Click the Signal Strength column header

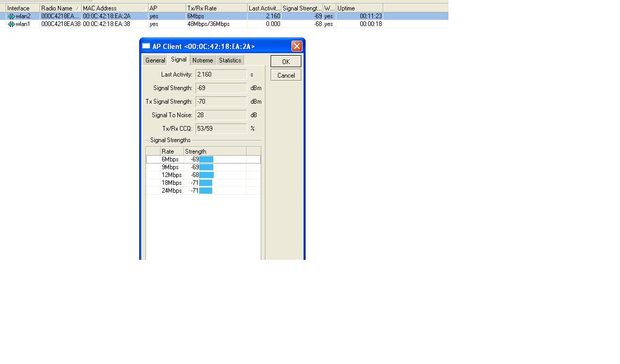[x=302, y=8]
